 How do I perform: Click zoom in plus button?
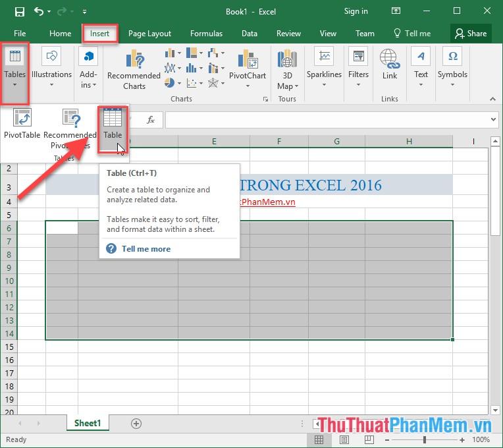click(462, 440)
